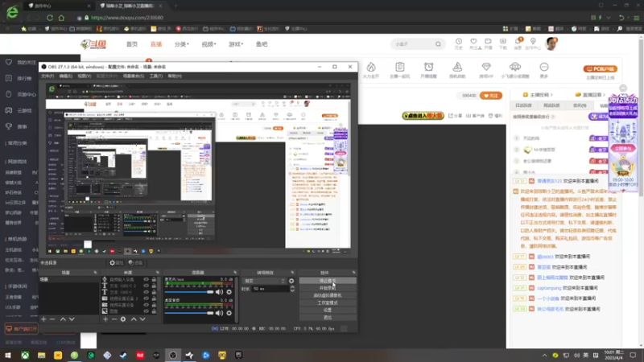Pop out the 场景 dock panel

tap(95, 273)
